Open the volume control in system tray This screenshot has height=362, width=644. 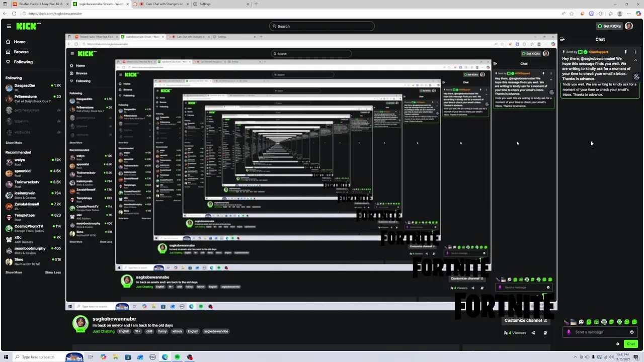tap(611, 357)
